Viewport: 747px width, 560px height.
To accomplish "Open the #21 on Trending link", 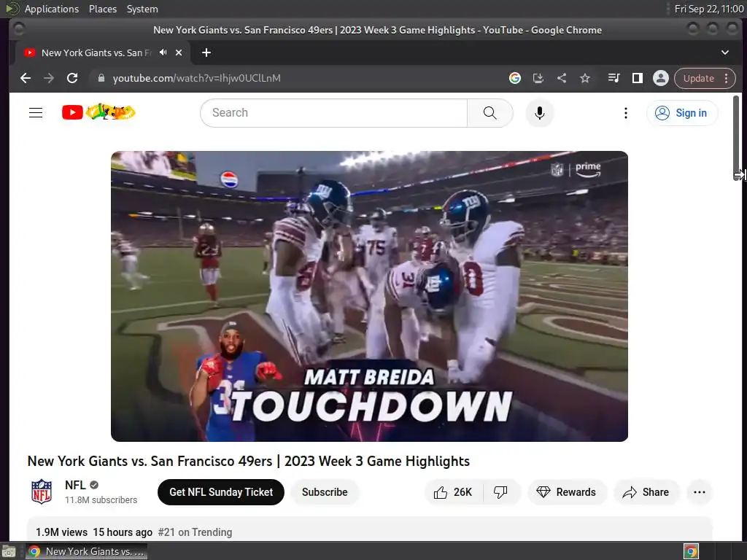I will [195, 532].
